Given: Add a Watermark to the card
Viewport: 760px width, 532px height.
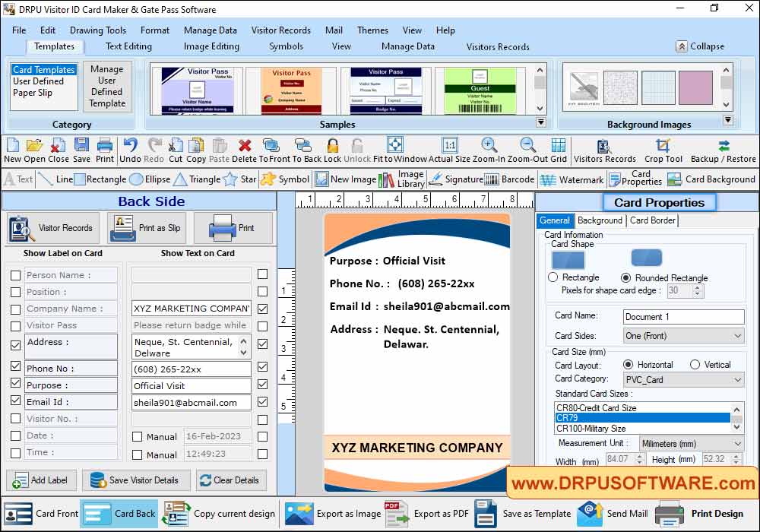Looking at the screenshot, I should point(572,180).
